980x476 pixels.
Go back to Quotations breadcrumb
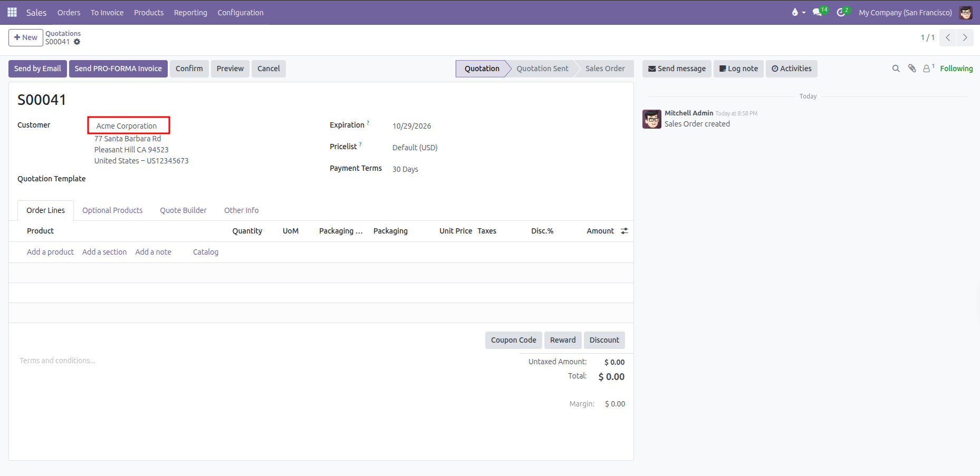[63, 33]
